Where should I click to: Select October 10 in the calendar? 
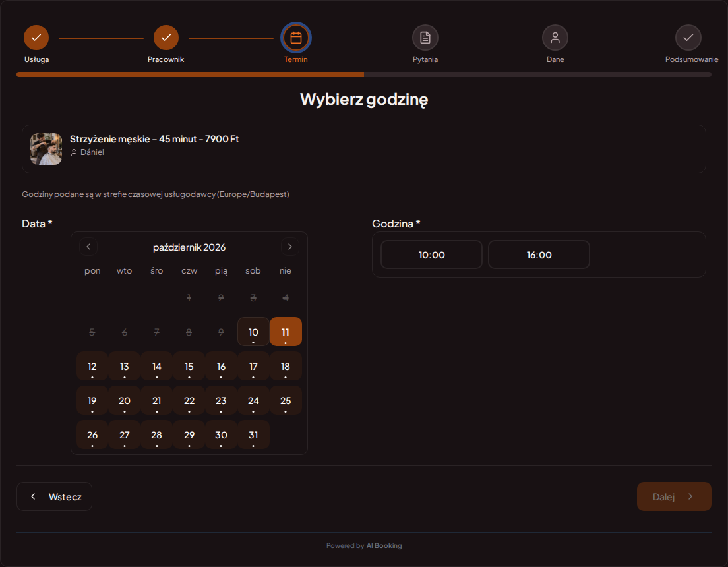pyautogui.click(x=253, y=332)
